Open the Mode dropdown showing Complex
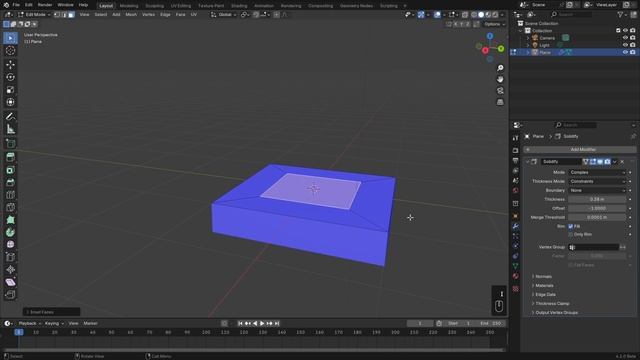The width and height of the screenshot is (640, 360). click(597, 172)
